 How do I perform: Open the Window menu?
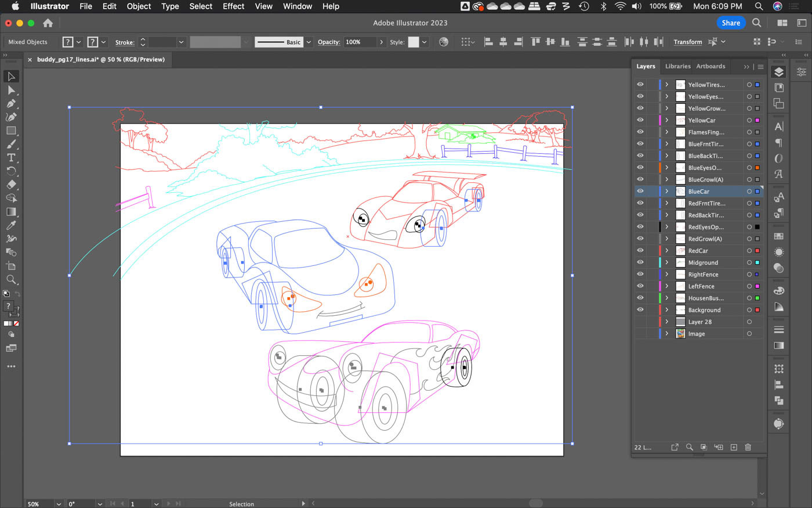[x=298, y=6]
